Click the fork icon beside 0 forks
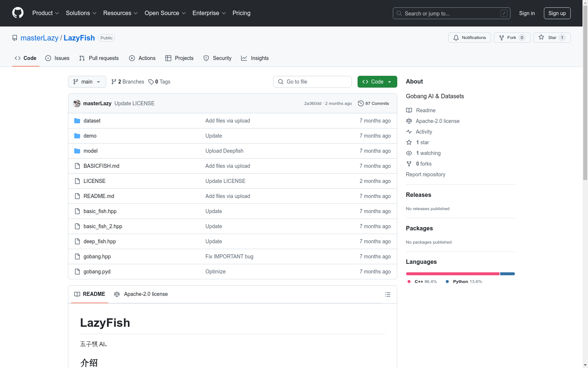588x368 pixels. click(409, 164)
